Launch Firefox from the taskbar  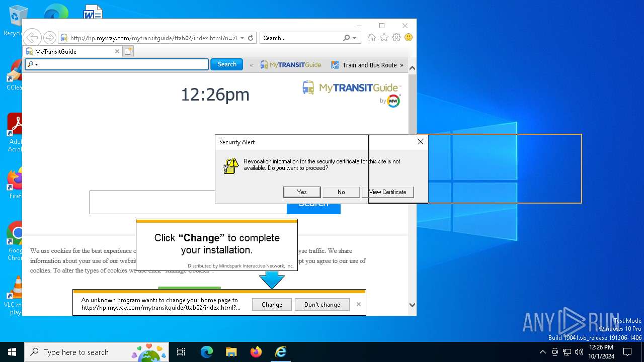click(x=256, y=352)
